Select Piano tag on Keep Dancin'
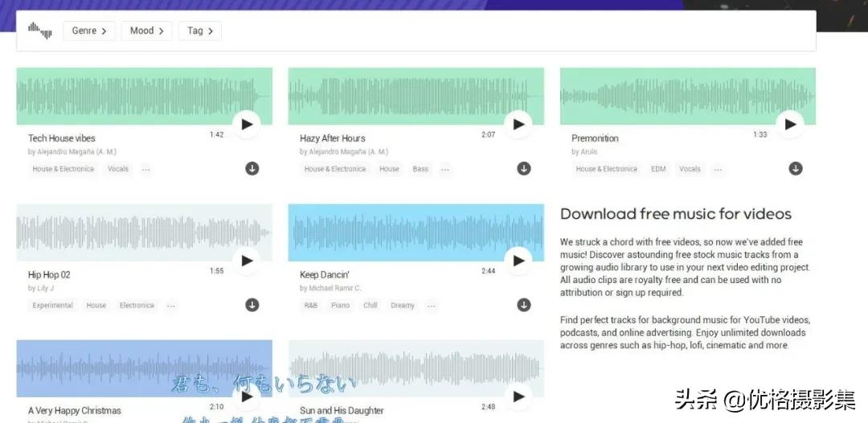Screen dimensions: 868x423 coord(341,306)
